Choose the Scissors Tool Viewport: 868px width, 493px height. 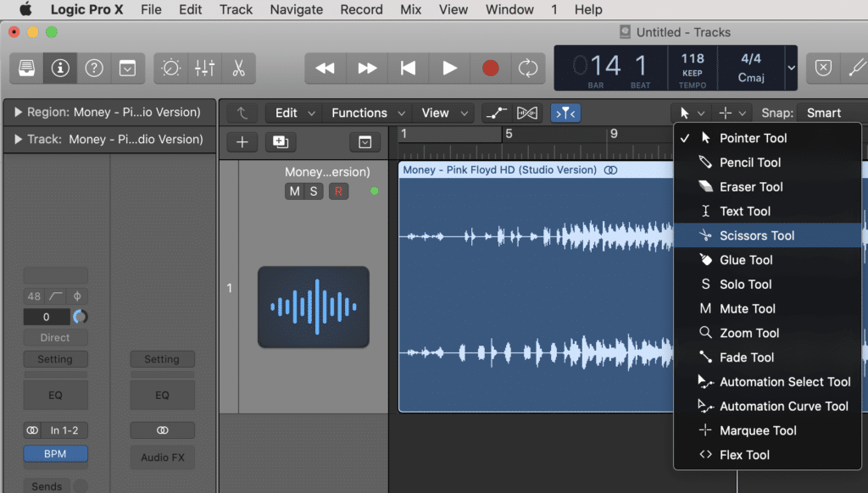(754, 235)
